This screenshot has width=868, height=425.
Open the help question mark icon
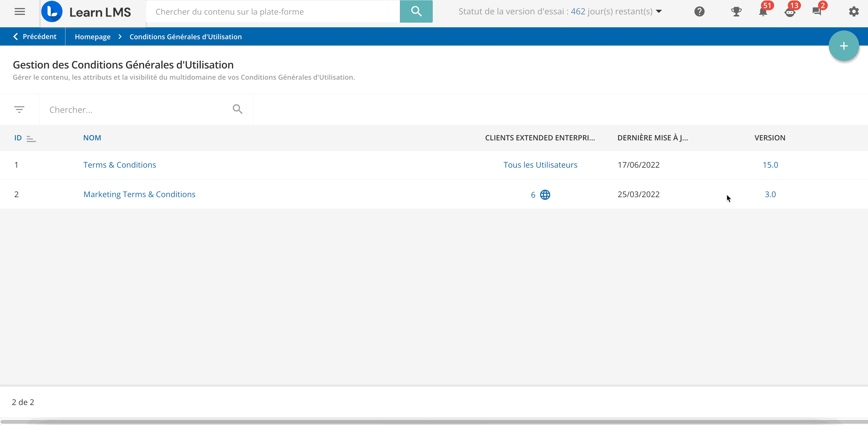coord(699,12)
